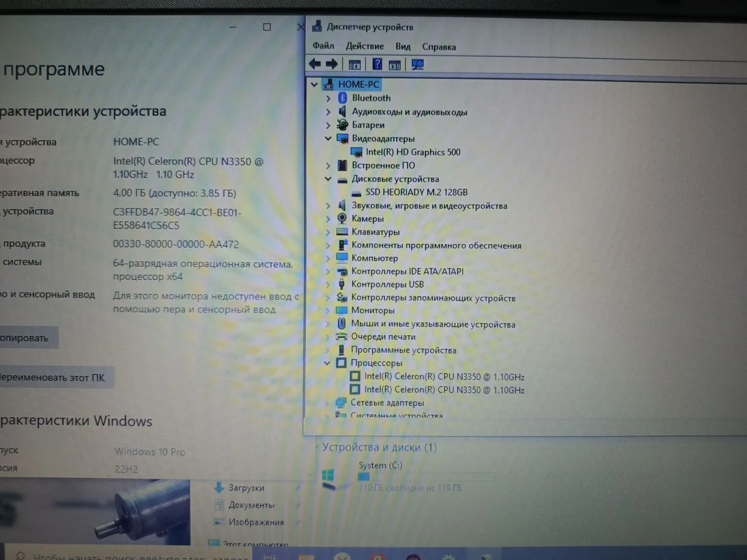Expand the Батареи category
This screenshot has width=747, height=560.
click(328, 125)
